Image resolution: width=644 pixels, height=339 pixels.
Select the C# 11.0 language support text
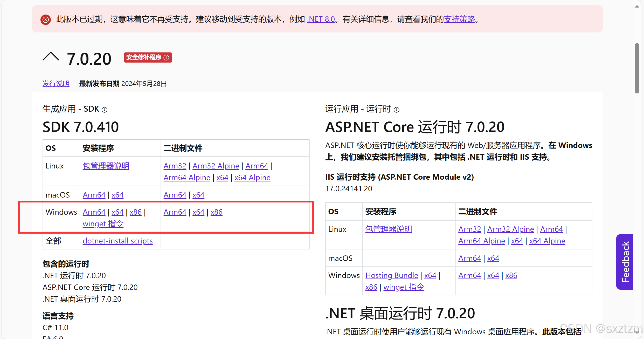(x=56, y=327)
